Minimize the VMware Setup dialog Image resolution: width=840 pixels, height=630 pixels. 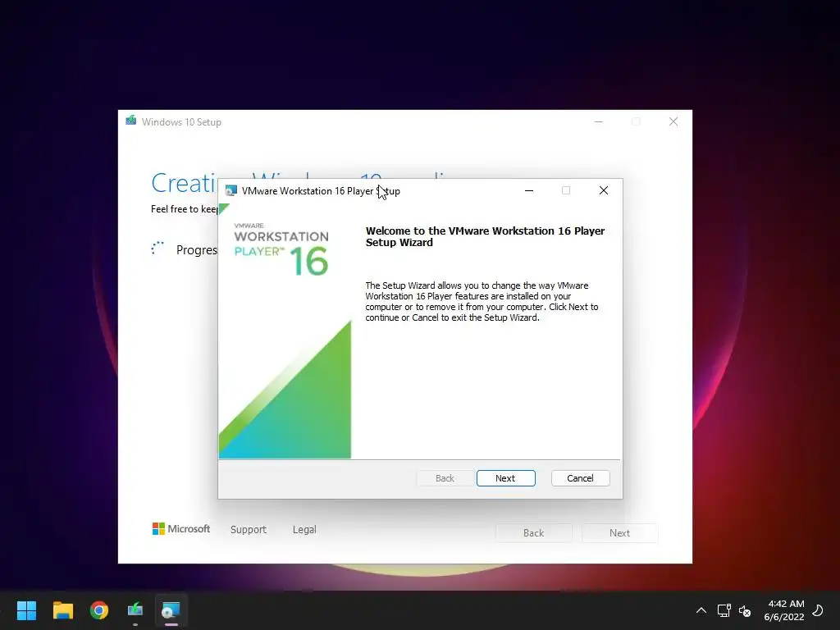(x=529, y=190)
